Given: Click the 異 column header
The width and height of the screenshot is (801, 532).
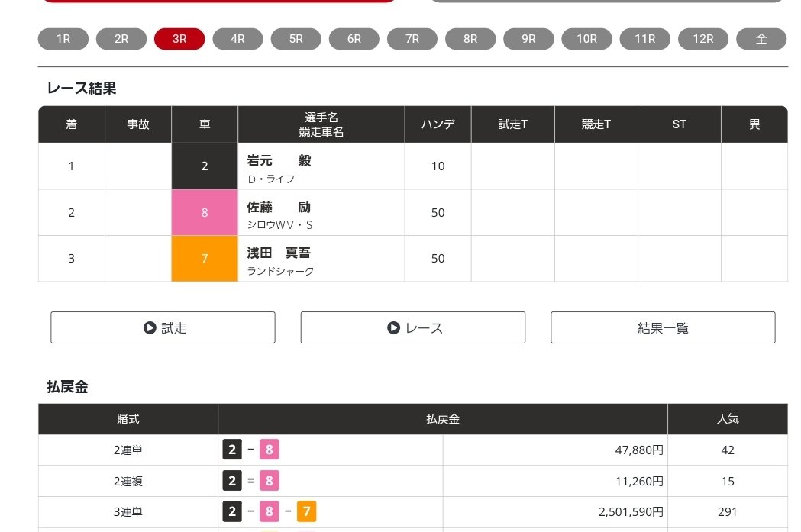Looking at the screenshot, I should coord(754,124).
